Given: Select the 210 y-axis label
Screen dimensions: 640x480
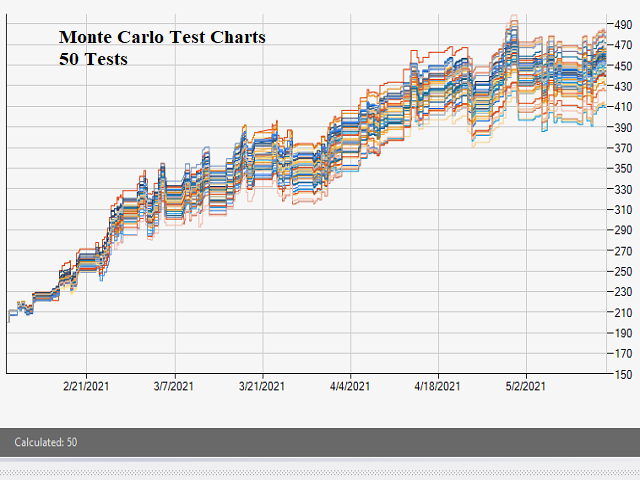Looking at the screenshot, I should pyautogui.click(x=625, y=312).
